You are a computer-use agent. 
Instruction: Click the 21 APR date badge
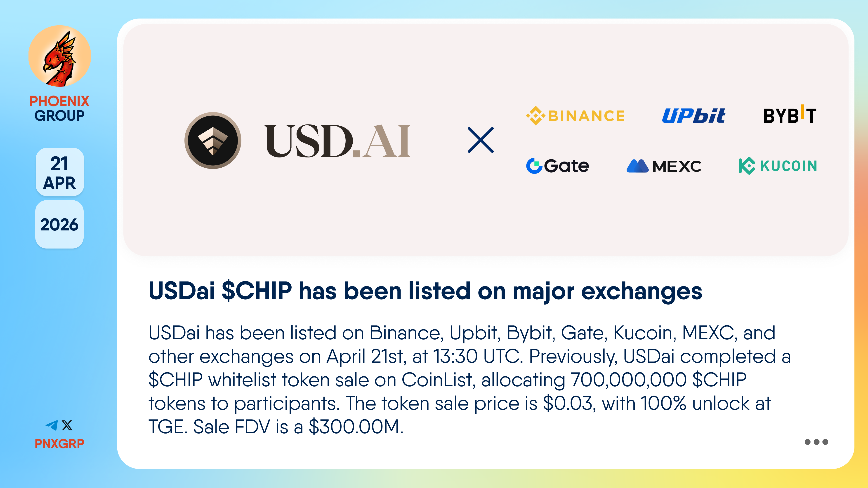pos(60,172)
